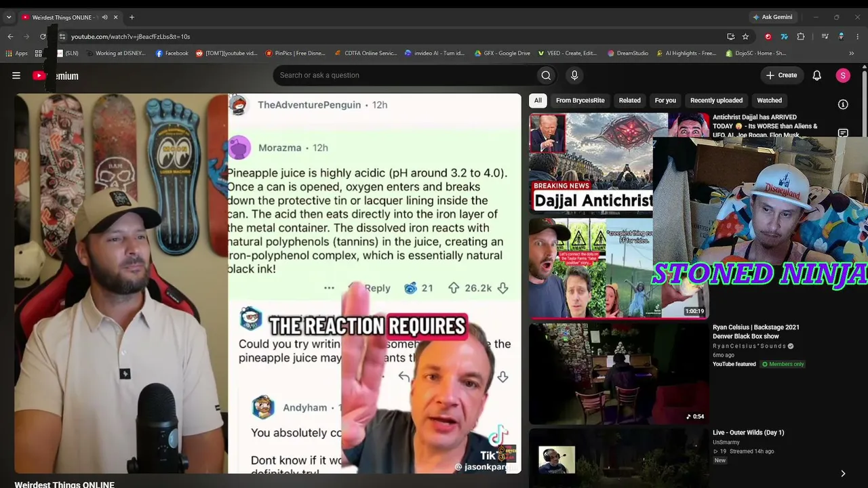868x488 pixels.
Task: Select the For you filter chip
Action: pos(665,100)
